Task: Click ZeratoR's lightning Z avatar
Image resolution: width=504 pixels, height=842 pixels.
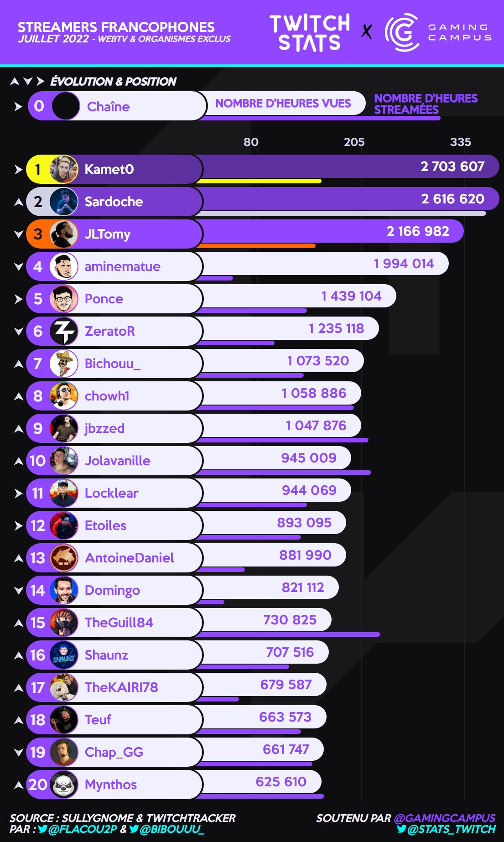Action: 64,331
